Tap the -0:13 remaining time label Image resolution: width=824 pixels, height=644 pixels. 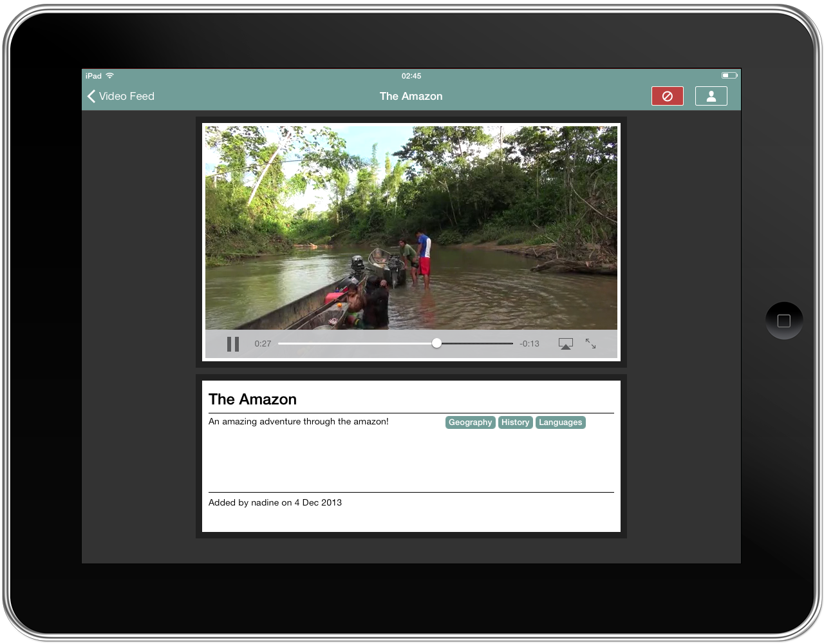(529, 344)
